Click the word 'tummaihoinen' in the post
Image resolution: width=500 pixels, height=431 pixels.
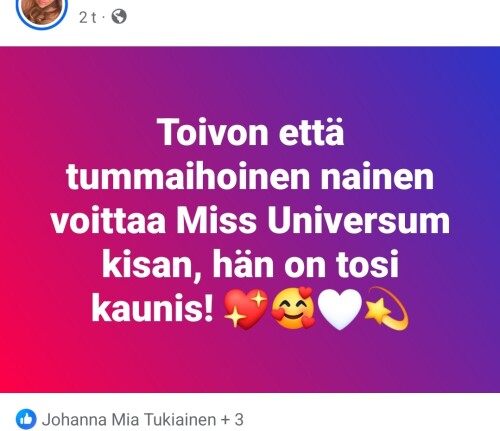click(x=188, y=176)
